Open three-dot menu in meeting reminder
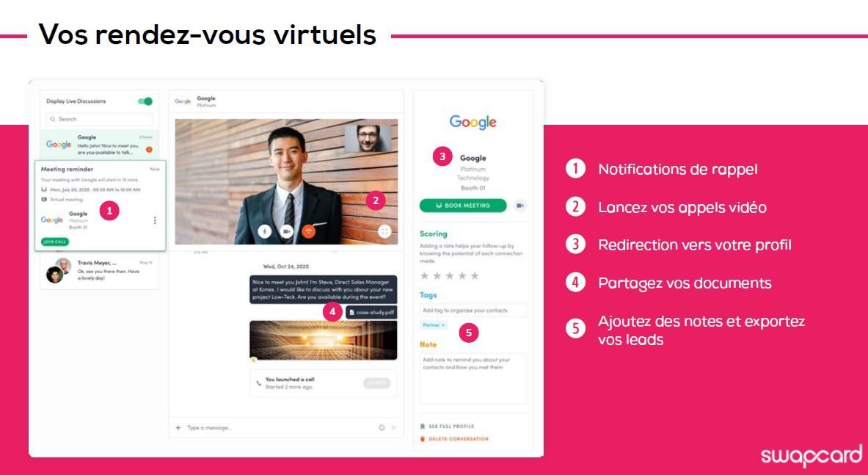This screenshot has width=868, height=475. tap(154, 220)
